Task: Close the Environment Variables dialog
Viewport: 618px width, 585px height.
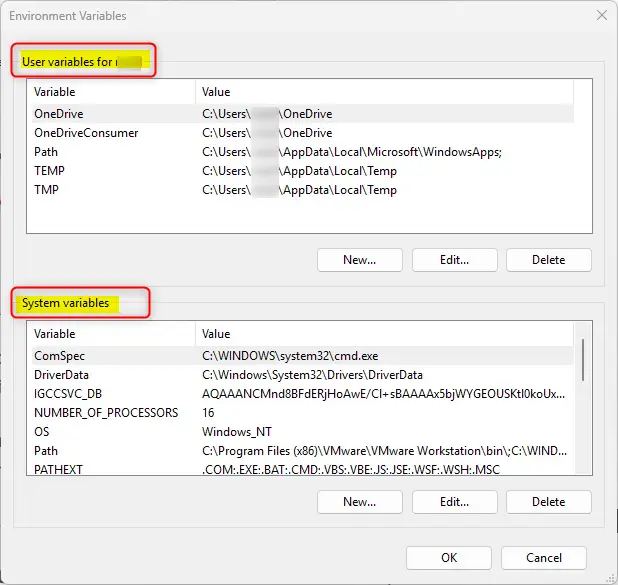Action: (601, 15)
